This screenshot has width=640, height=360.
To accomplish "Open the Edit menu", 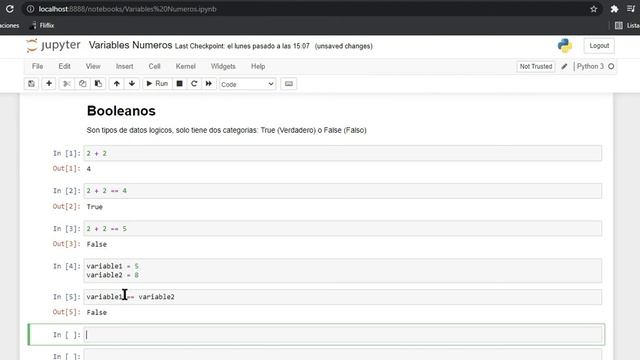I will coord(64,66).
